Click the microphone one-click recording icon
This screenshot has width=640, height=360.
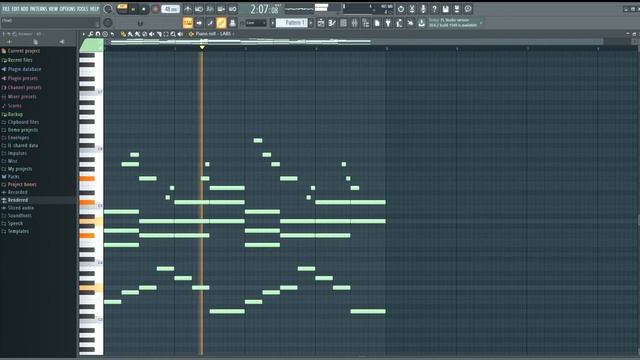coord(423,9)
